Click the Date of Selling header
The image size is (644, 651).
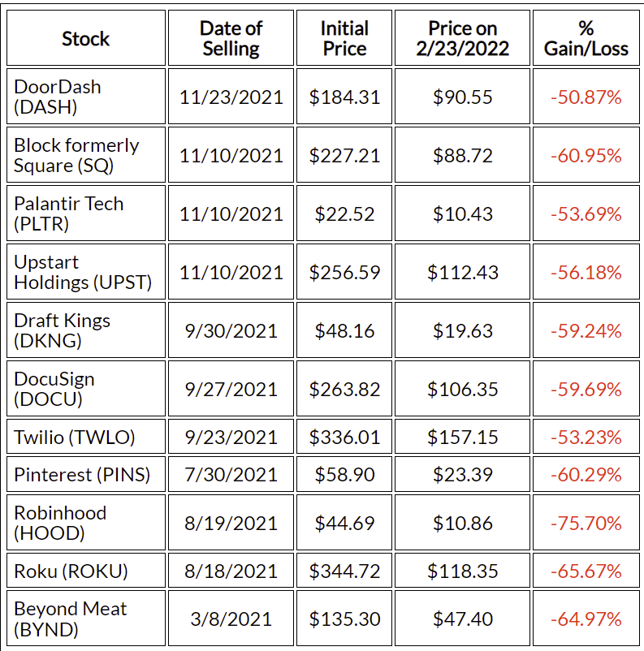(231, 38)
